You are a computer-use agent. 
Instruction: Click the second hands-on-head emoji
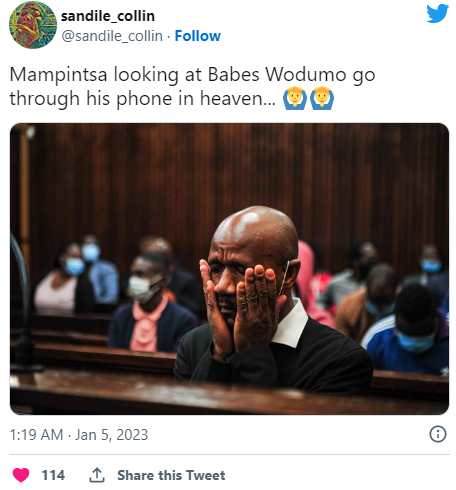pyautogui.click(x=322, y=98)
